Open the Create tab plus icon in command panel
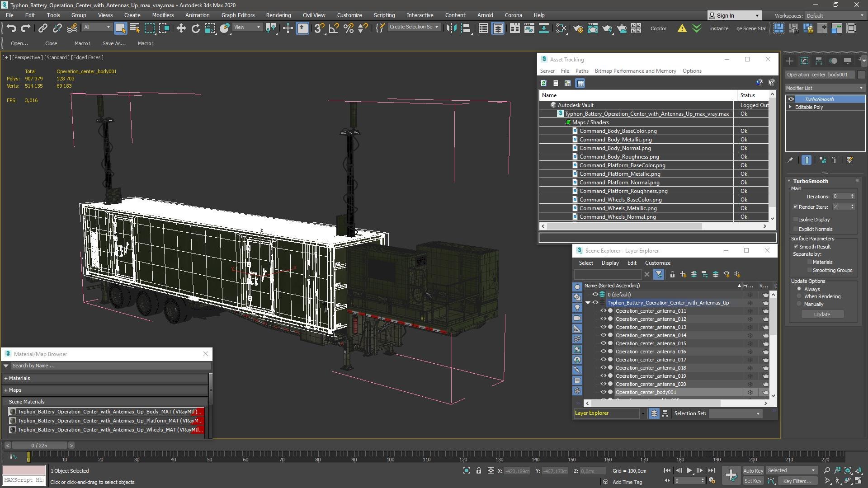868x488 pixels. pos(789,61)
